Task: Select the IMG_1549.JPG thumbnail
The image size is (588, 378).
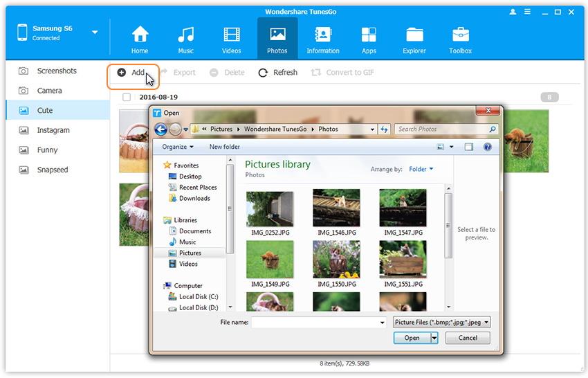Action: tap(270, 260)
